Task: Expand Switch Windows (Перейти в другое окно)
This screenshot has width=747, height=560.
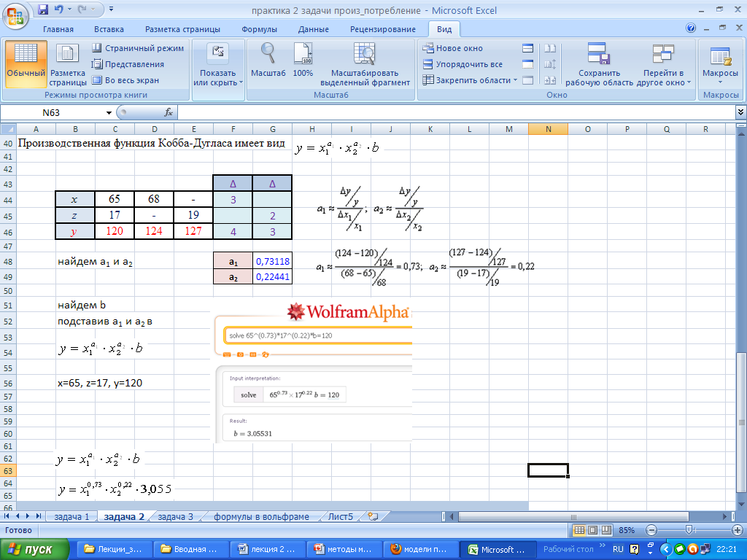Action: 663,64
